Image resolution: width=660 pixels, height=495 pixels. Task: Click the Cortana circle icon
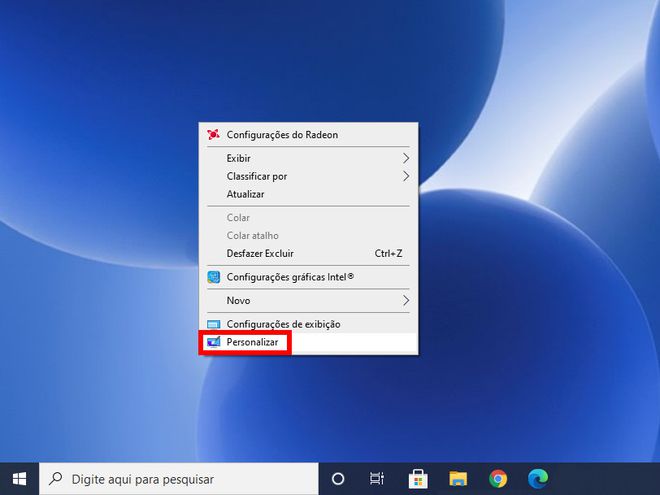tap(338, 479)
